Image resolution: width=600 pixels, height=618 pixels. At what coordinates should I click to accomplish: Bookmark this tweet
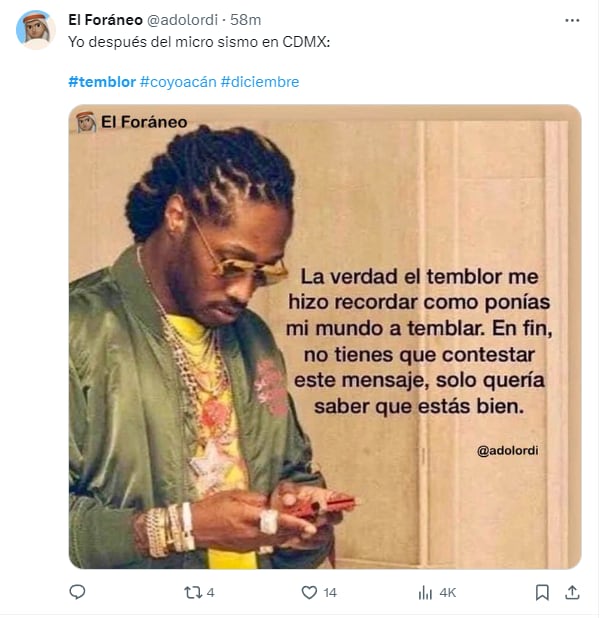pos(542,592)
